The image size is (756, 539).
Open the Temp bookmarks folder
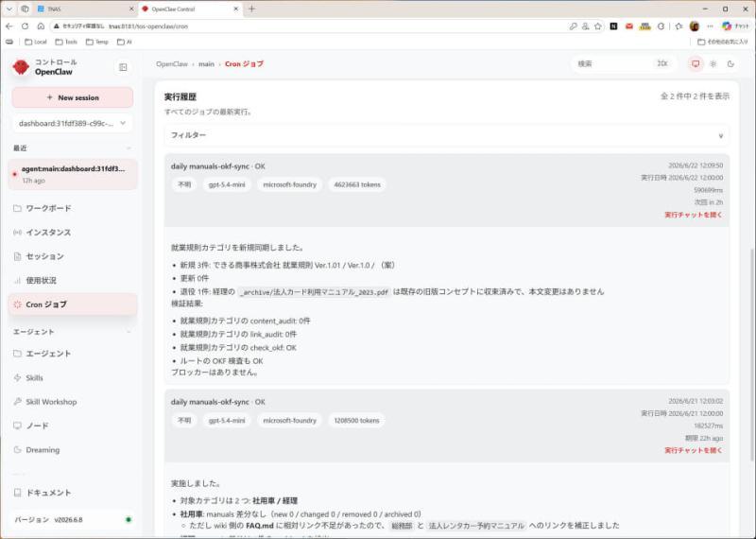[x=97, y=42]
